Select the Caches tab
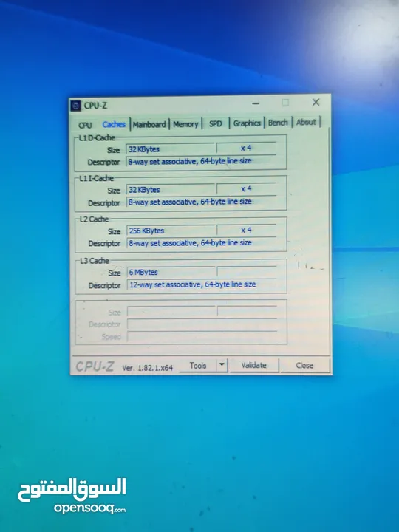Image resolution: width=399 pixels, height=532 pixels. [x=114, y=125]
